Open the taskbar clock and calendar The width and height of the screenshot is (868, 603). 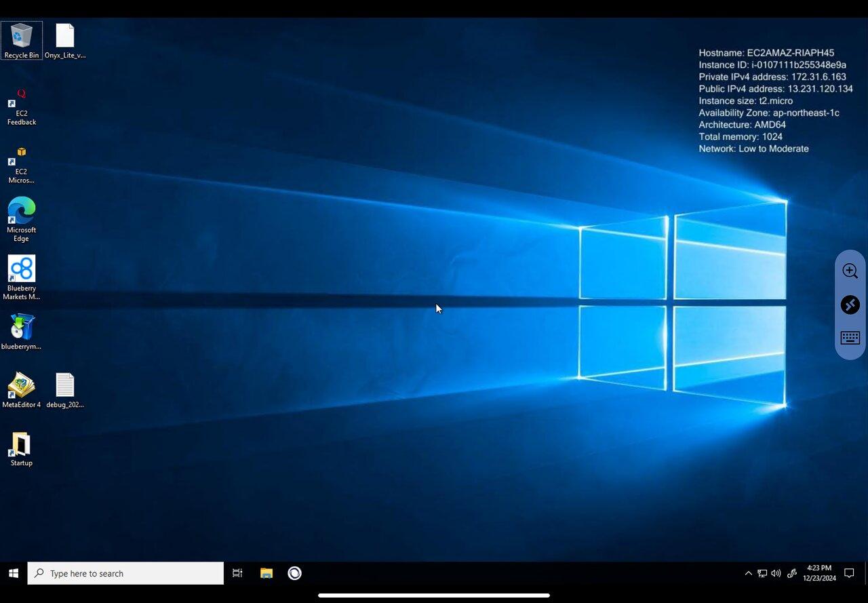[819, 573]
